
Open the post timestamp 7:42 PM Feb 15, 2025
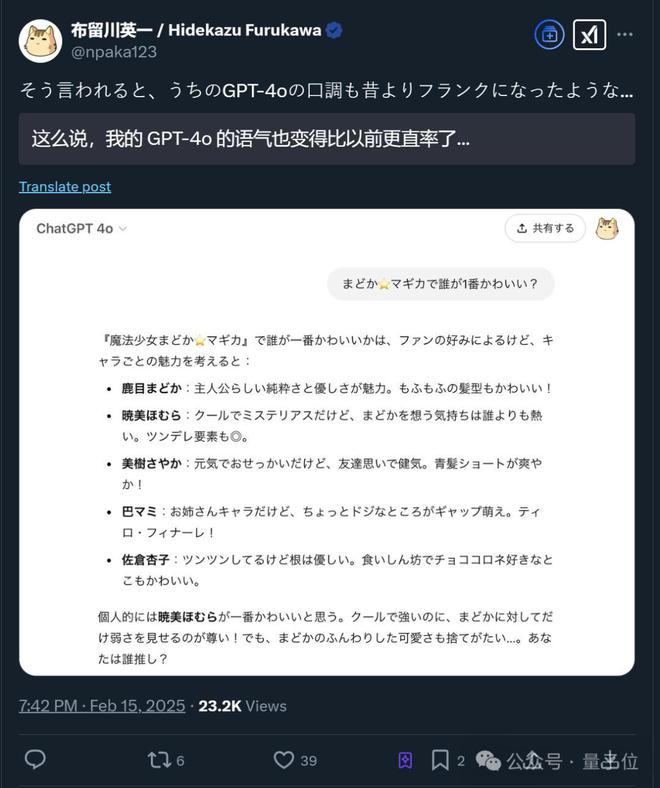tap(102, 706)
